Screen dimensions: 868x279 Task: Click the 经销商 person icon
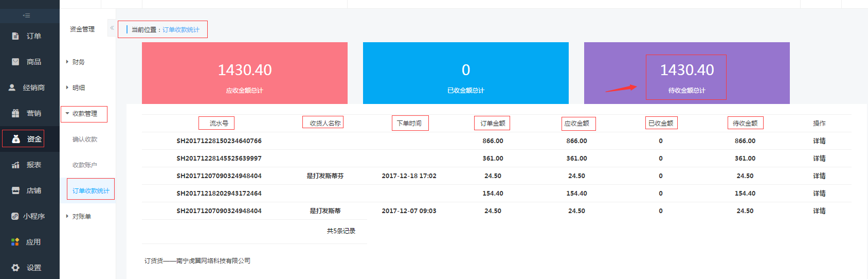[x=12, y=88]
